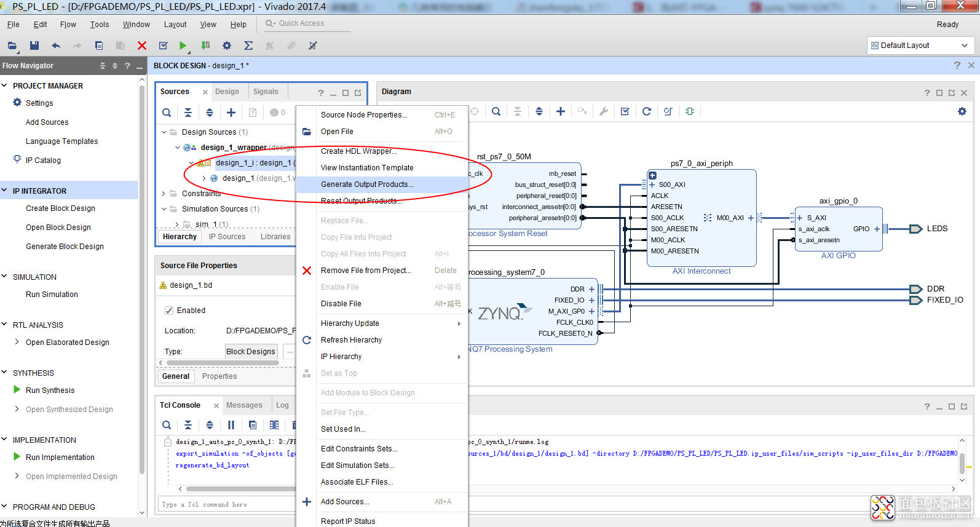The height and width of the screenshot is (527, 980).
Task: Expand the DDR port on the ZYNQ block
Action: (x=591, y=289)
